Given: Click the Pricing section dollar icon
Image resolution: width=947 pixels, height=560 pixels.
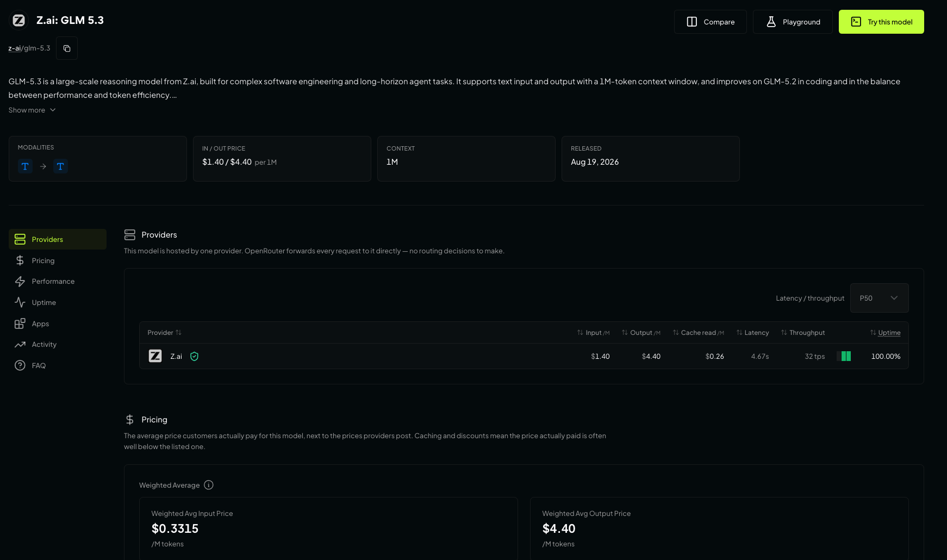Looking at the screenshot, I should (130, 420).
